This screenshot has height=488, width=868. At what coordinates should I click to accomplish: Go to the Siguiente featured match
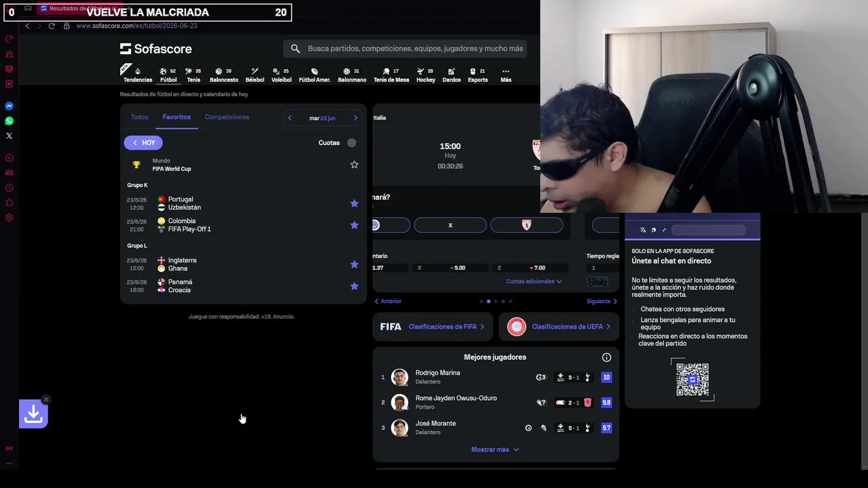601,301
